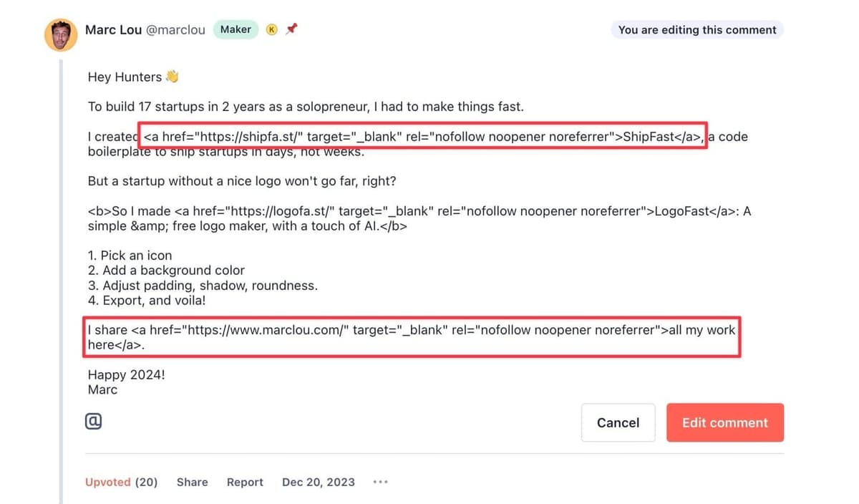This screenshot has width=859, height=504.
Task: Click the 'Happy 2024!' line in editor
Action: [x=126, y=374]
